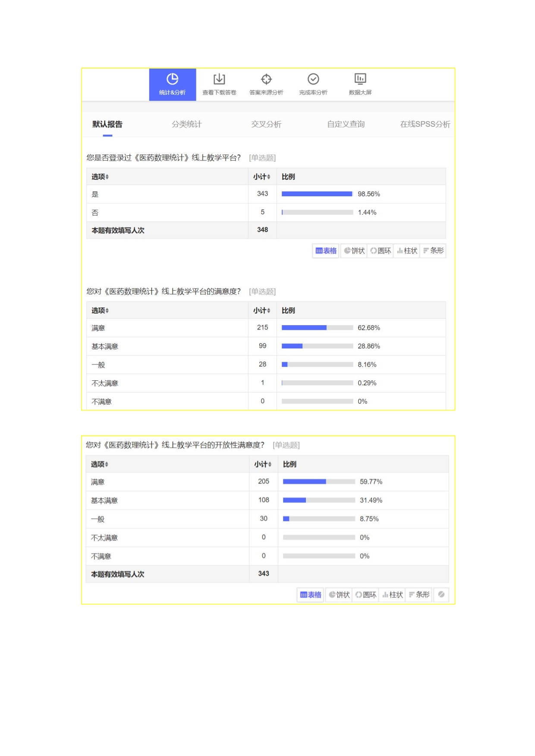Select 饼状 chart for login question
The width and height of the screenshot is (535, 756).
[354, 251]
